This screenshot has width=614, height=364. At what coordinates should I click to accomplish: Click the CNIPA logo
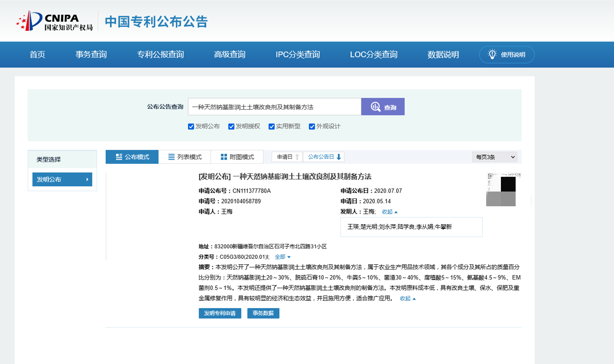click(x=54, y=21)
